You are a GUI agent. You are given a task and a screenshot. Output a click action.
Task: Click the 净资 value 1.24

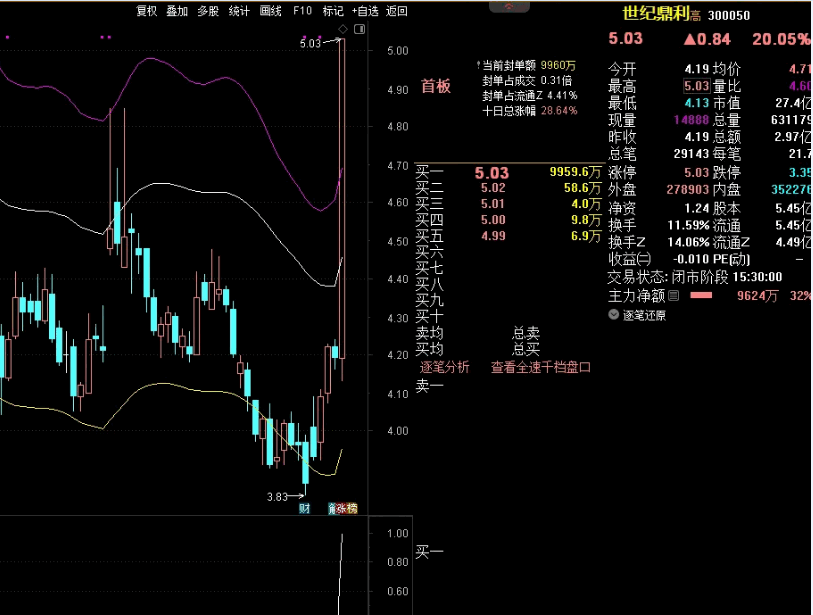tap(696, 208)
